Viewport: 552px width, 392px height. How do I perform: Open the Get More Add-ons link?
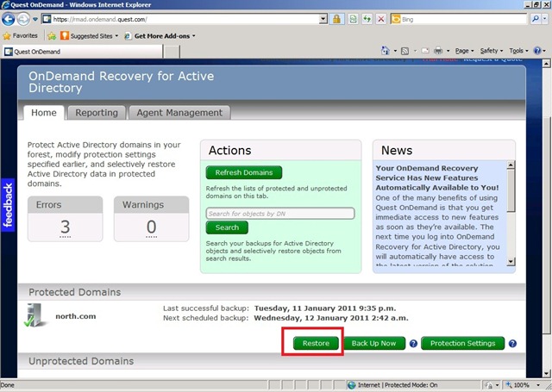(x=161, y=36)
